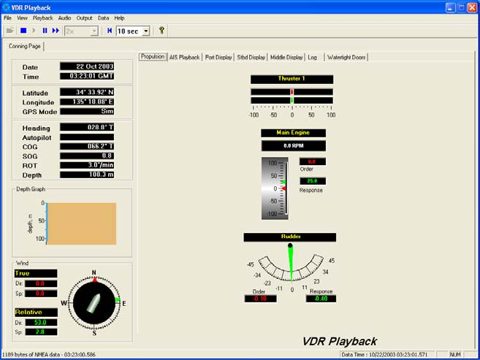Close the VDR Playback window
This screenshot has height=360, width=480.
coord(472,8)
